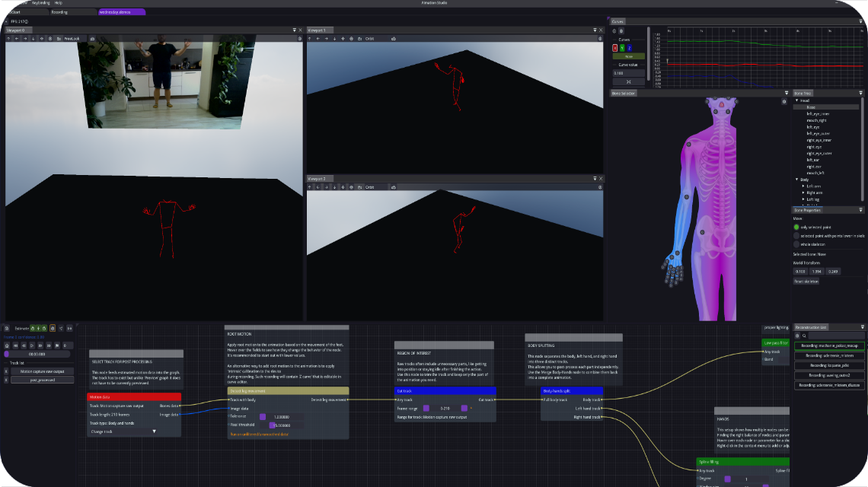Click Viewport 0 down arrow icon

click(34, 39)
